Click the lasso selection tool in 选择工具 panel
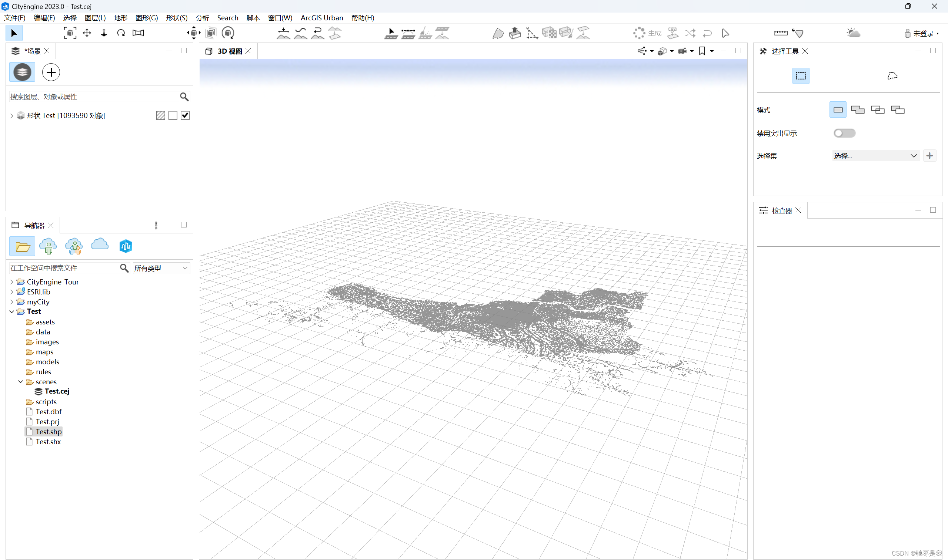 [892, 75]
